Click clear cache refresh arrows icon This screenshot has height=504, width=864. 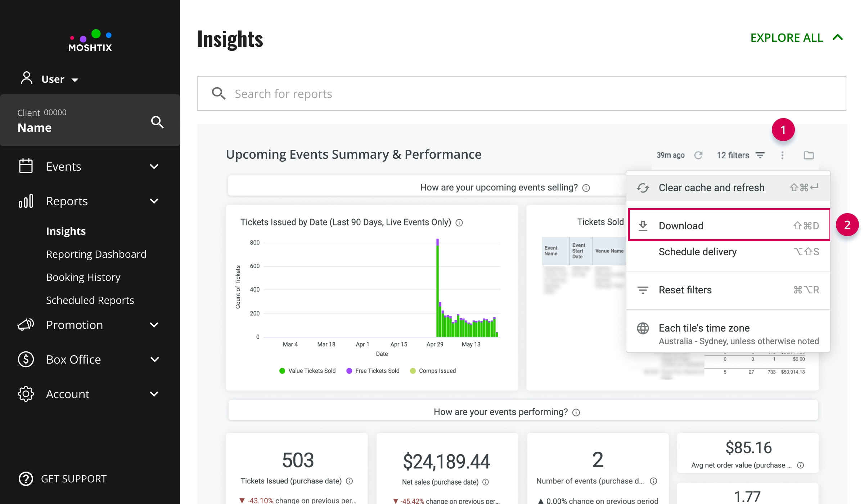[643, 188]
